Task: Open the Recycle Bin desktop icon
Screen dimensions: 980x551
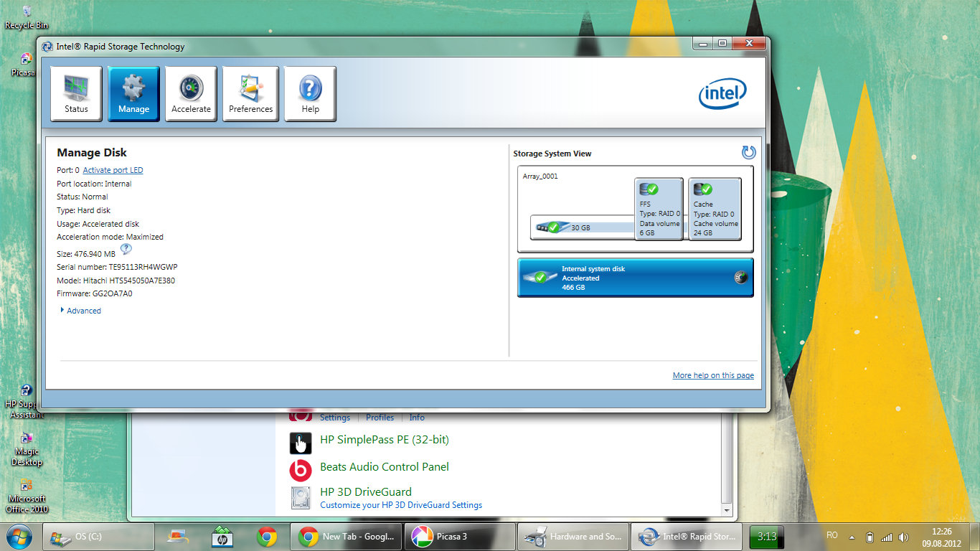Action: (x=27, y=17)
